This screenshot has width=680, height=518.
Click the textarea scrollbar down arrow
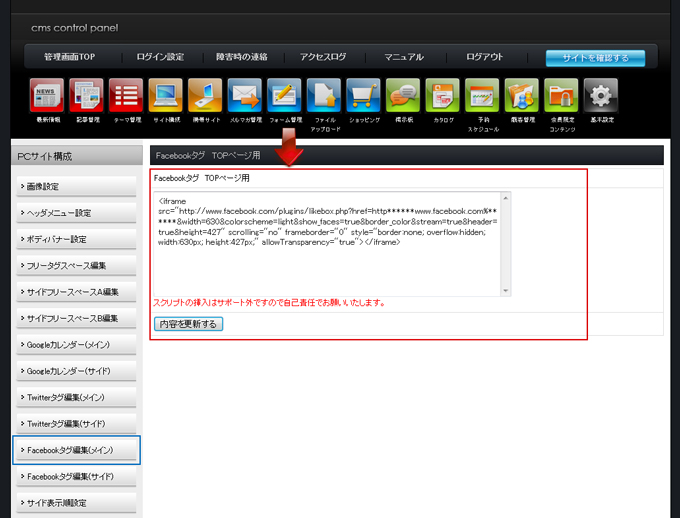[505, 290]
